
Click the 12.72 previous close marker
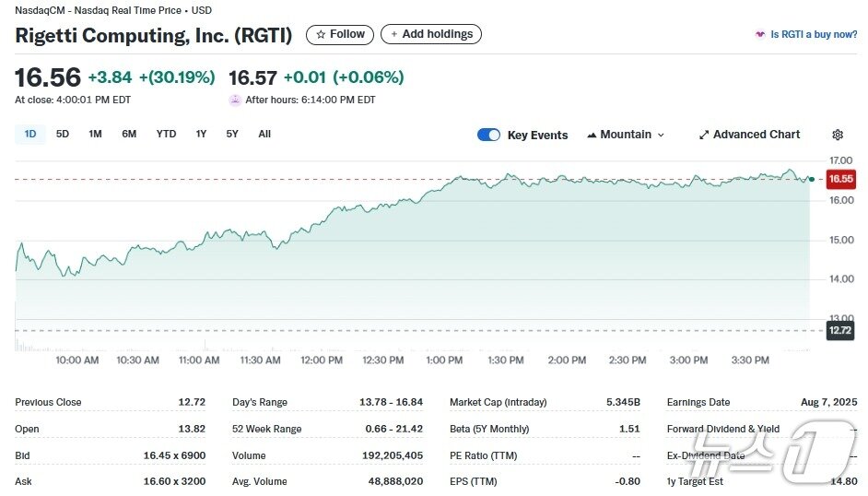pos(839,330)
